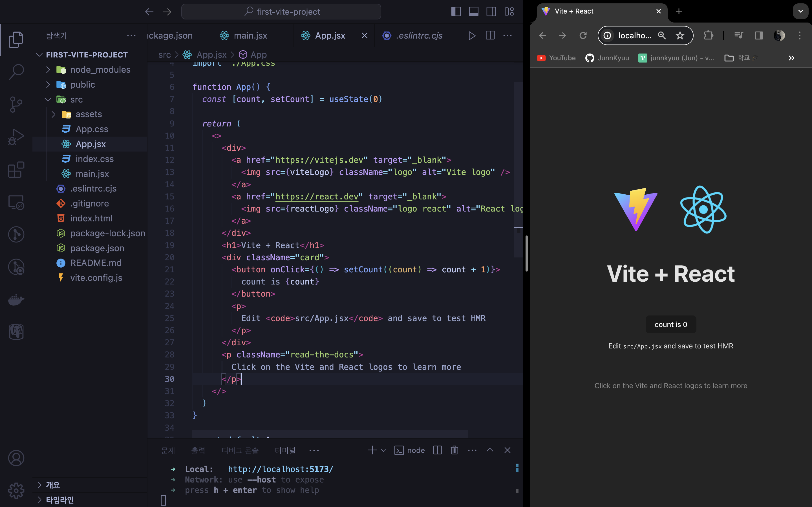Click the Run code play icon

coord(472,35)
